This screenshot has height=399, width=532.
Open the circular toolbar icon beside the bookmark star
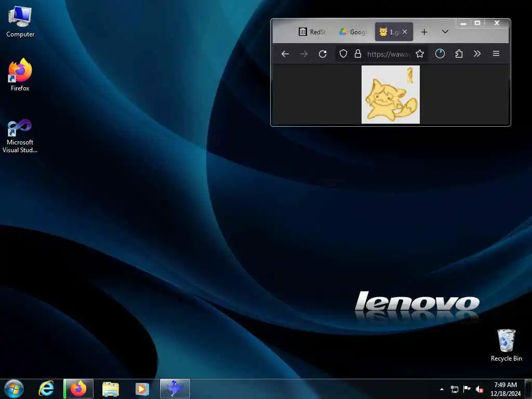[x=440, y=54]
